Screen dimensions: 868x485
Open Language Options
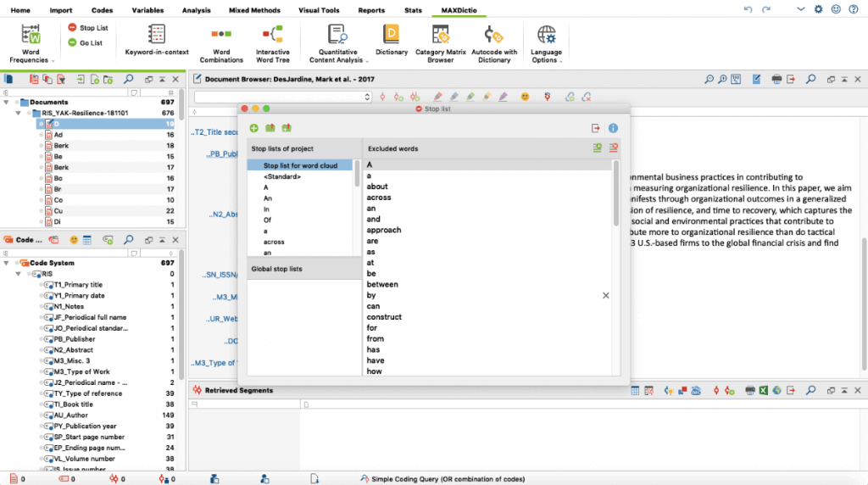coord(546,43)
